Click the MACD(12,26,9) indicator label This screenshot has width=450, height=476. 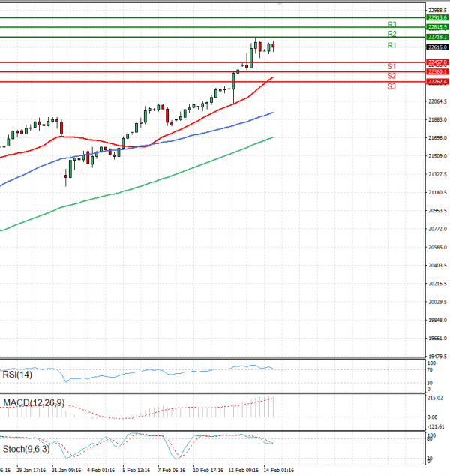point(34,403)
